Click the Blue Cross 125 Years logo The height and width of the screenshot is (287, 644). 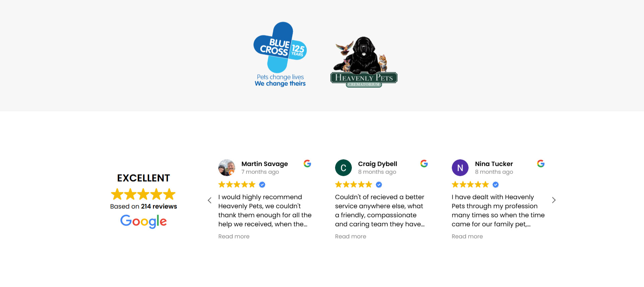coord(280,54)
